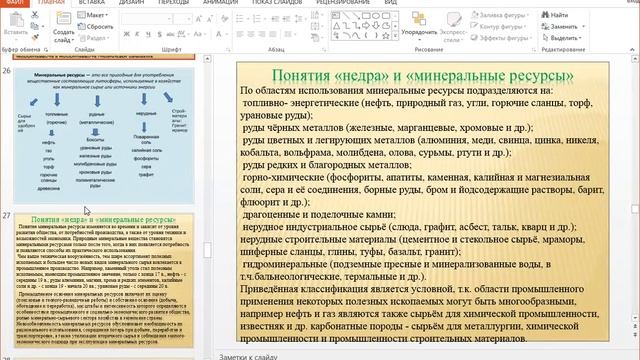This screenshot has width=640, height=360.
Task: Open the ВСТАВКА ribbon tab
Action: (x=92, y=2)
